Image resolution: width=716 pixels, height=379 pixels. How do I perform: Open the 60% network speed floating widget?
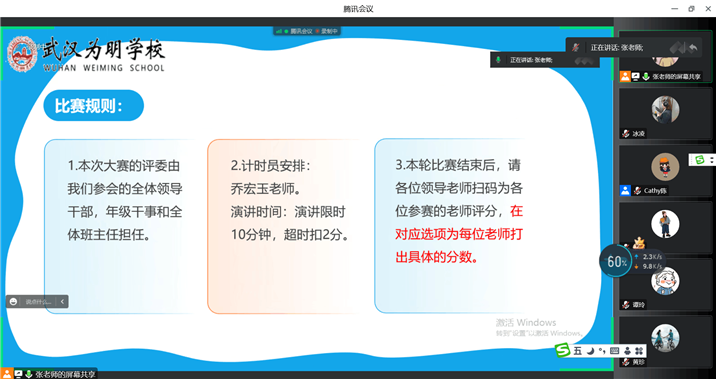(x=616, y=262)
